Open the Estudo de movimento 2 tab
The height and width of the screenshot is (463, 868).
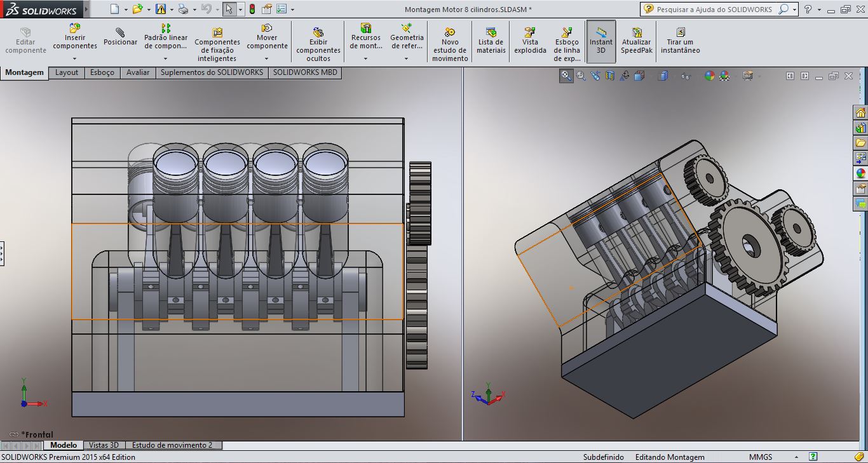pyautogui.click(x=172, y=445)
